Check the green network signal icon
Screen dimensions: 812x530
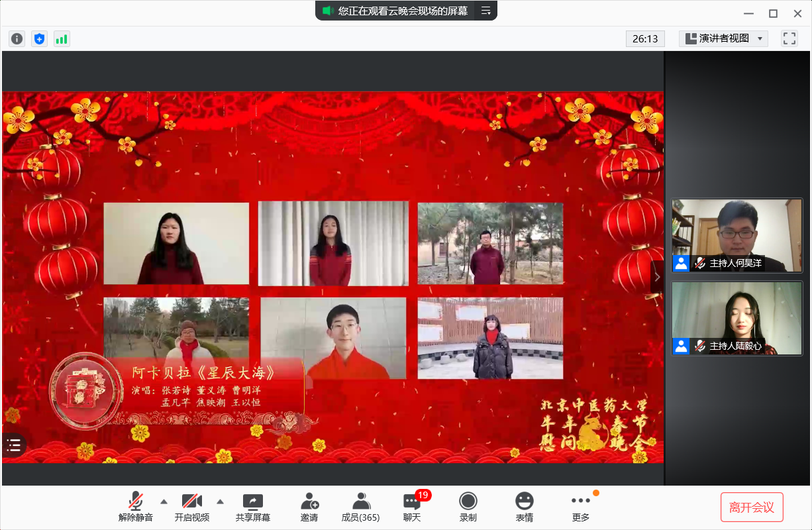tap(62, 39)
